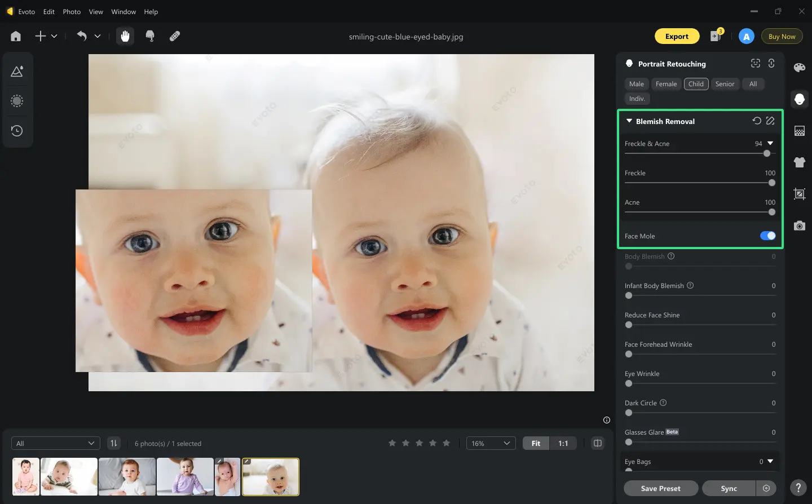Switch to the Crop panel in right sidebar
Screen dimensions: 812x504
pyautogui.click(x=799, y=194)
